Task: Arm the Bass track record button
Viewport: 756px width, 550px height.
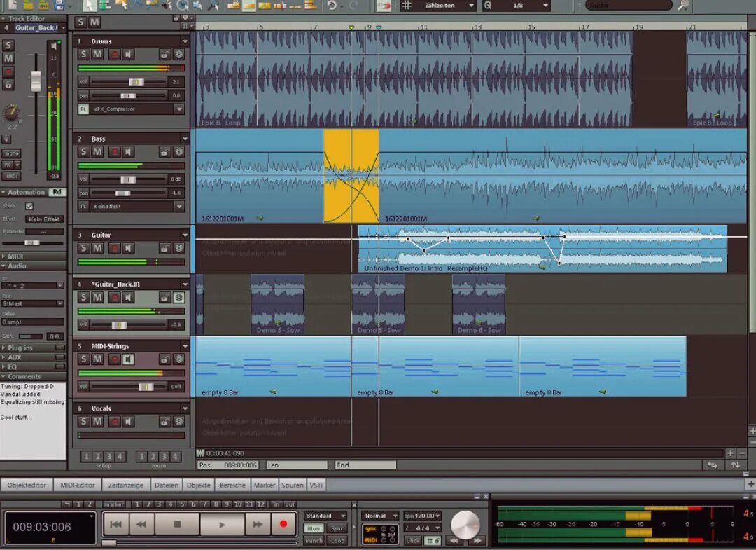Action: coord(114,152)
